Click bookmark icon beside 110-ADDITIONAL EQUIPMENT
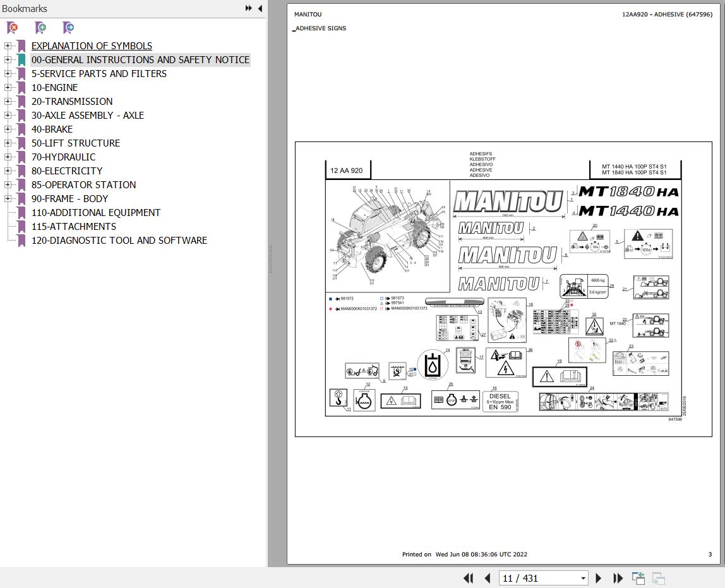Image resolution: width=725 pixels, height=588 pixels. point(21,213)
